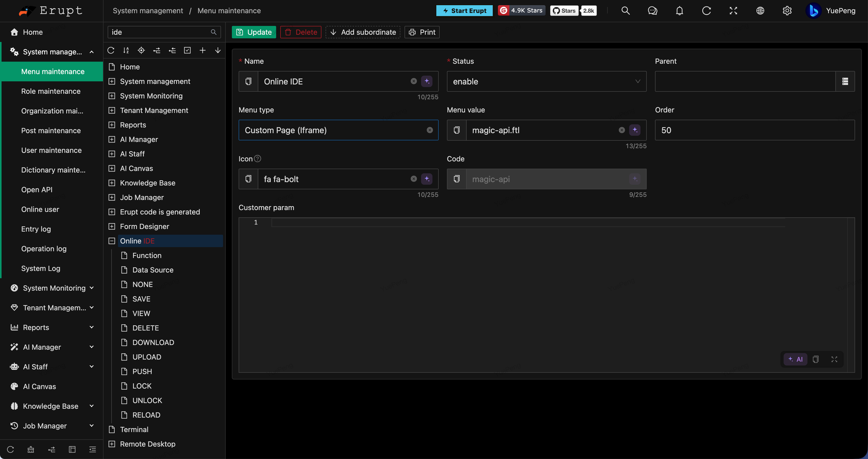The image size is (868, 459).
Task: Open the Status enable dropdown
Action: (546, 81)
